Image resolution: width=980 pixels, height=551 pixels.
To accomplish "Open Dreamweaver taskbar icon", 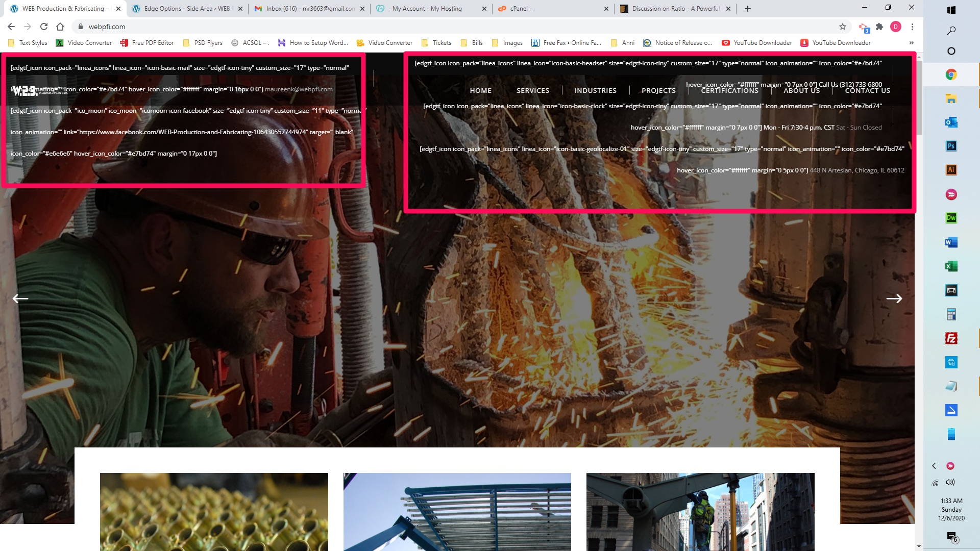I will coord(951,218).
